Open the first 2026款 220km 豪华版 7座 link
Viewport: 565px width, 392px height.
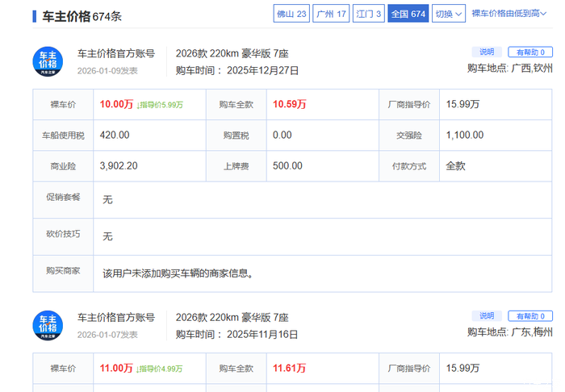[x=232, y=54]
